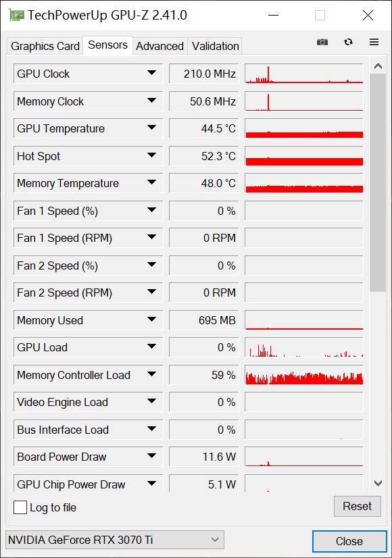Open the Fan 1 Speed (RPM) dropdown
The width and height of the screenshot is (392, 558).
152,238
